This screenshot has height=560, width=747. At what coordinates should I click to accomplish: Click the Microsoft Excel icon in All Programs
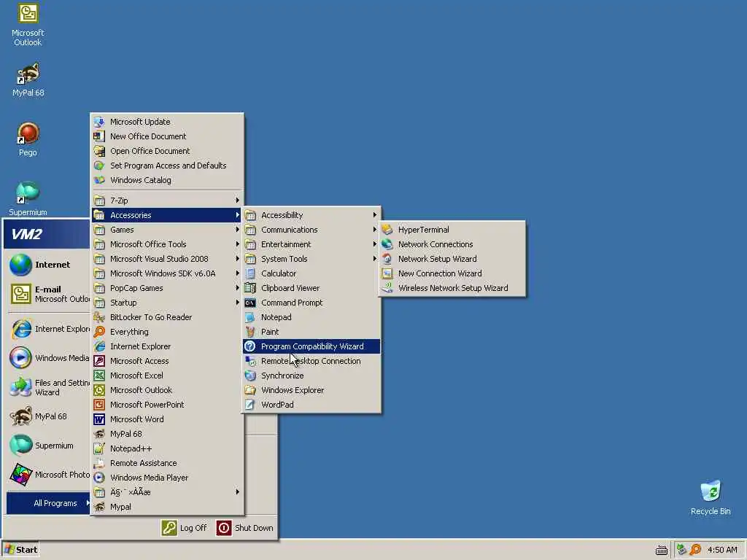99,376
